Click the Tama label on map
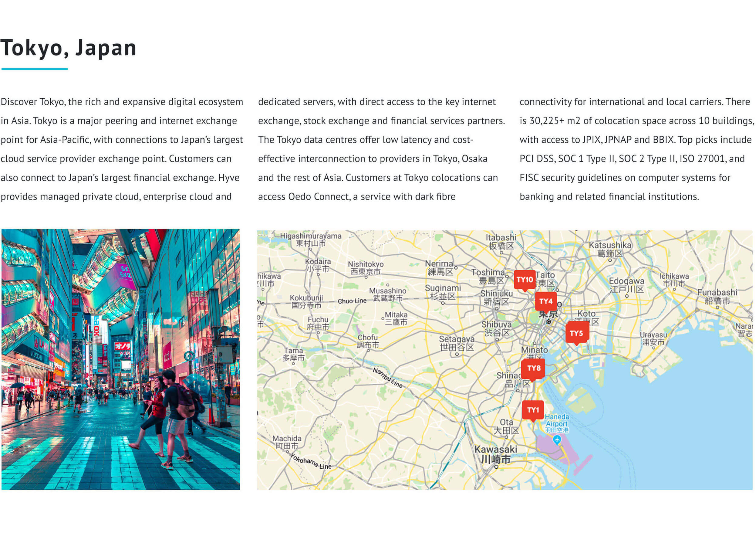 coord(293,354)
